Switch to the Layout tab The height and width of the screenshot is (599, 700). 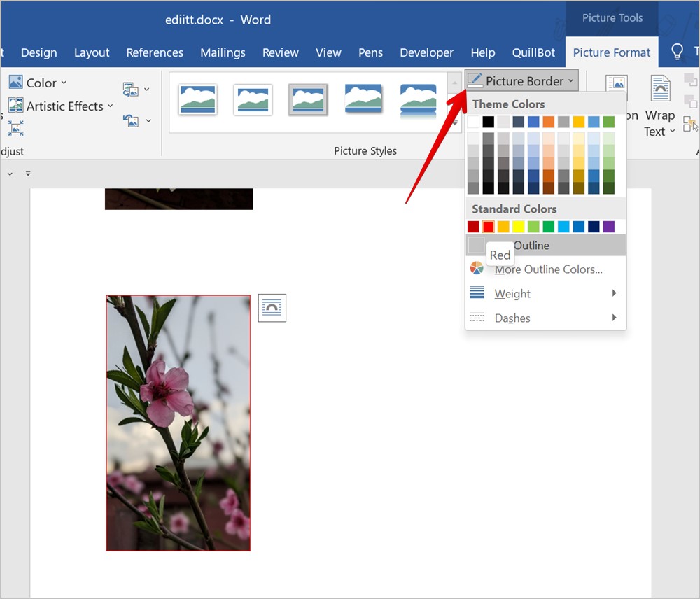pos(92,52)
